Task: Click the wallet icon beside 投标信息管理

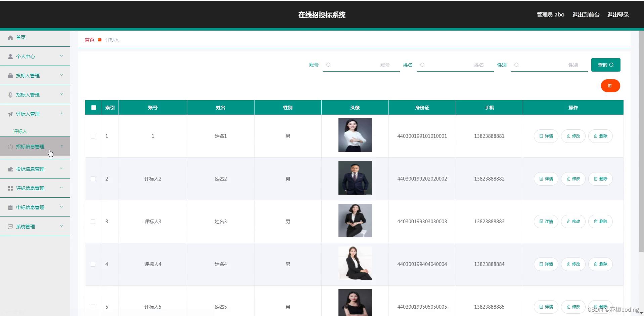Action: click(10, 169)
